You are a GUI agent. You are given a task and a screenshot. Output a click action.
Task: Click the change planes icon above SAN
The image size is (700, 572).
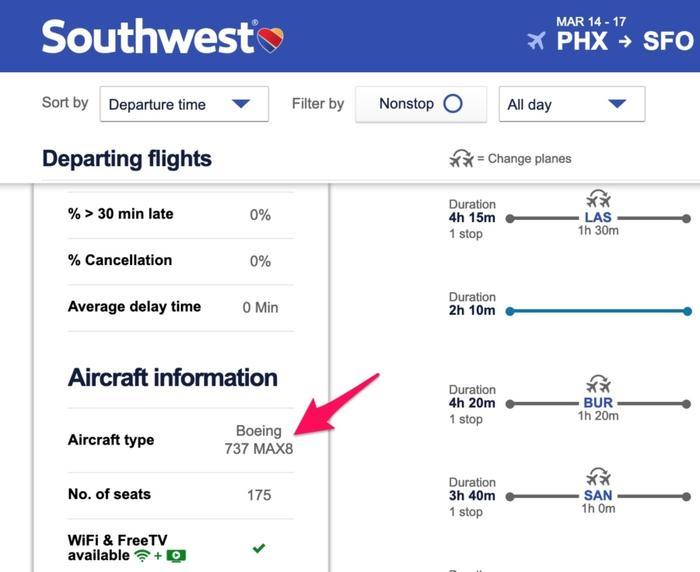598,477
